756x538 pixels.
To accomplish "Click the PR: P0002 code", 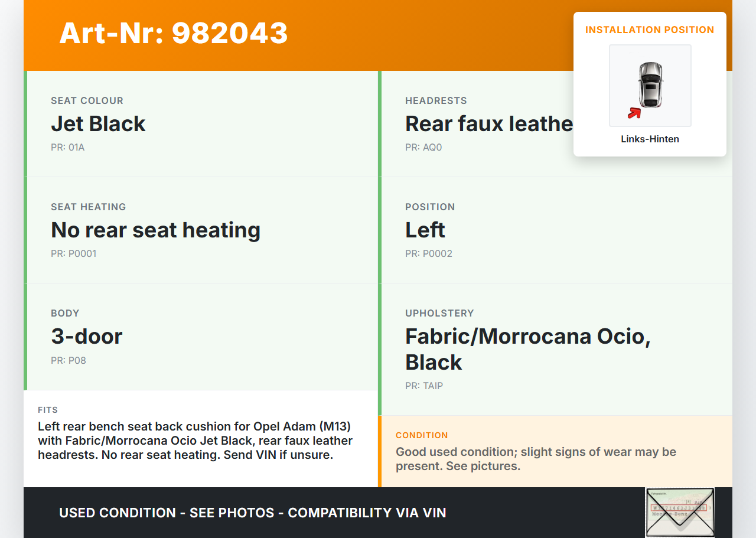I will (429, 253).
